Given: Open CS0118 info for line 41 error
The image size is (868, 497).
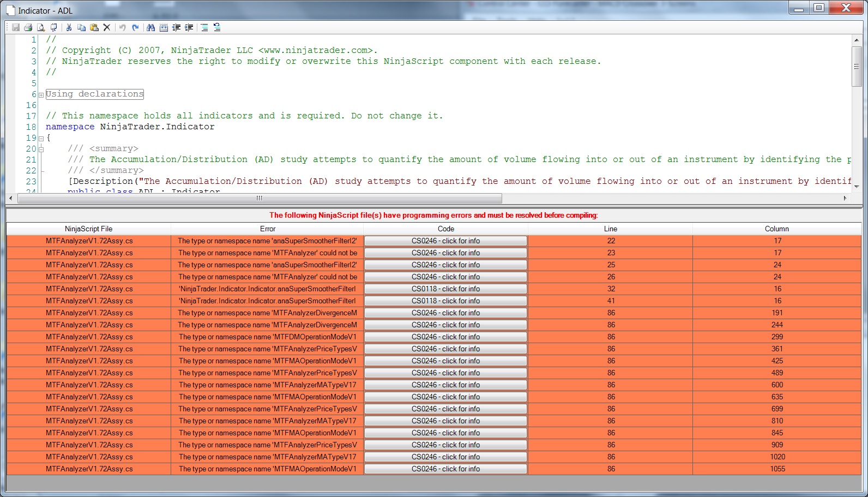Looking at the screenshot, I should (x=445, y=301).
